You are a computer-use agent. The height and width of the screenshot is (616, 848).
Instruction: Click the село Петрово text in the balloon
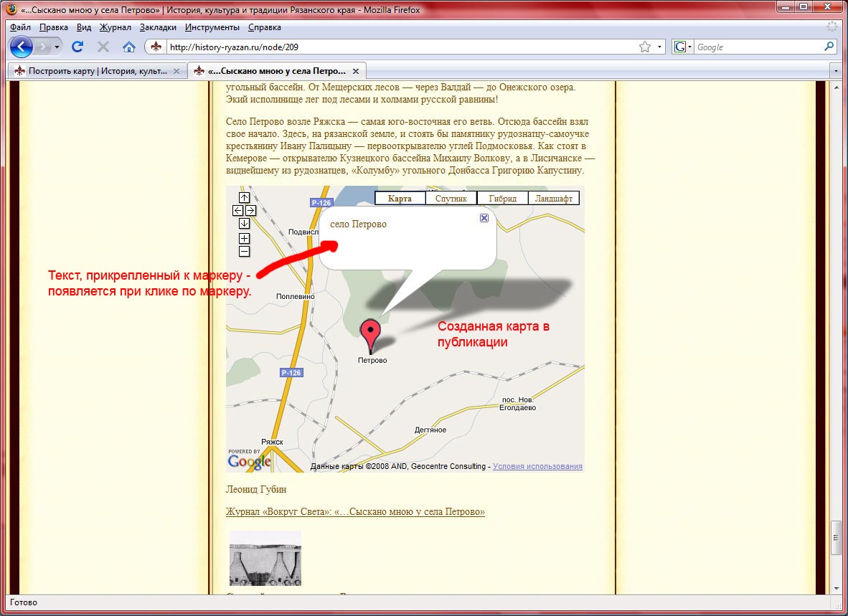[x=358, y=224]
